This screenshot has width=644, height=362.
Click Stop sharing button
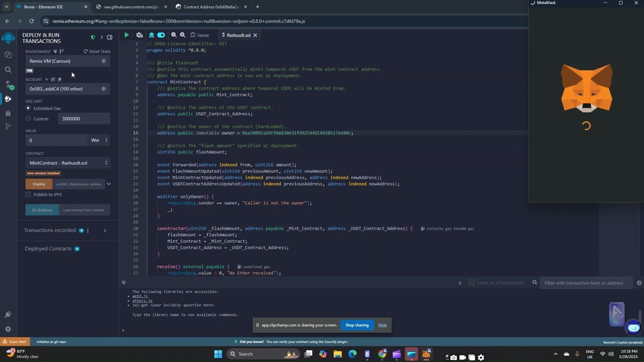pyautogui.click(x=357, y=325)
